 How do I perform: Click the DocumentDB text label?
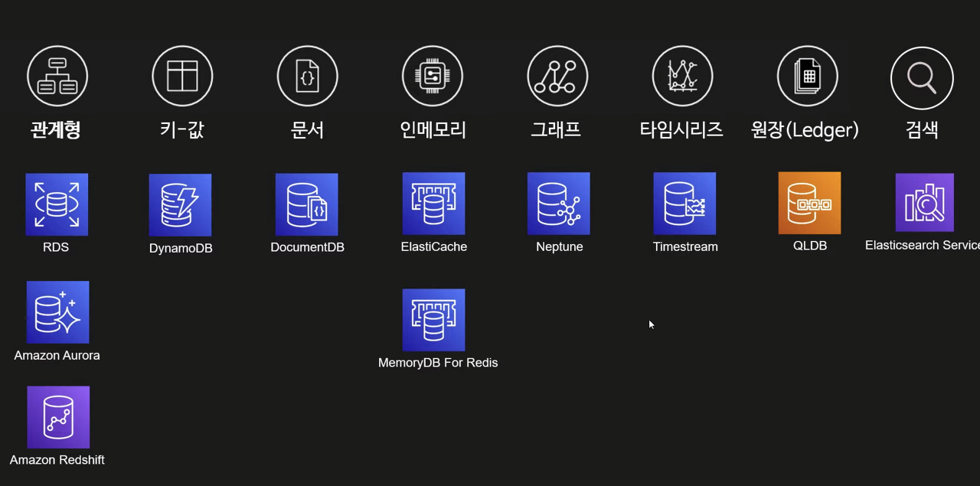(307, 247)
